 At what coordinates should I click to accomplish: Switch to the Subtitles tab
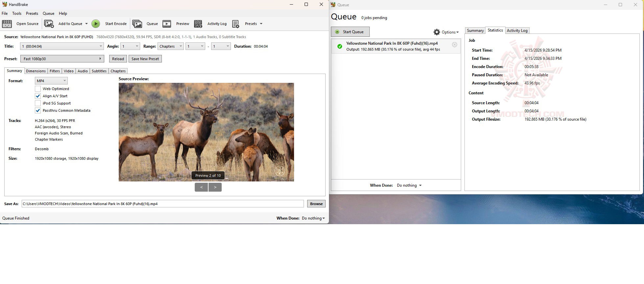pyautogui.click(x=99, y=71)
